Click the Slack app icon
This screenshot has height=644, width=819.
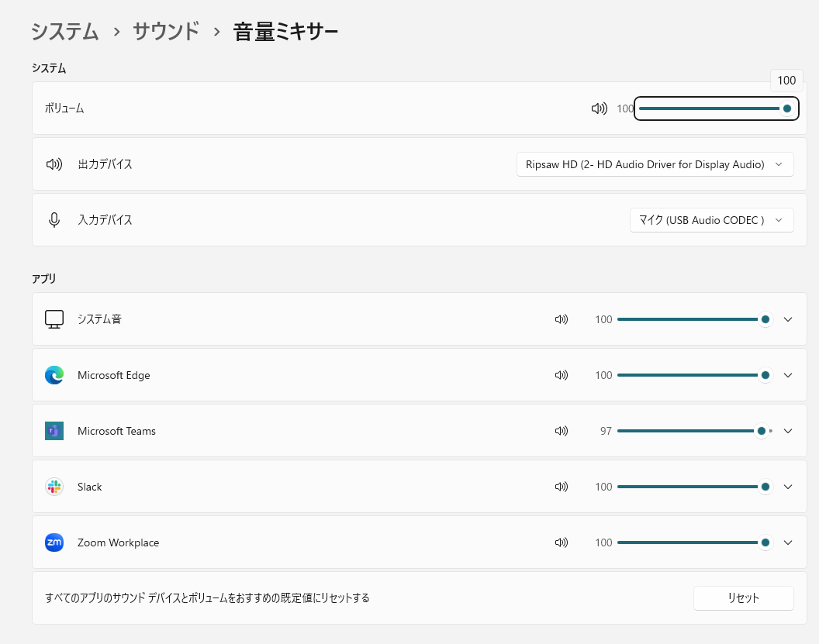click(x=54, y=487)
